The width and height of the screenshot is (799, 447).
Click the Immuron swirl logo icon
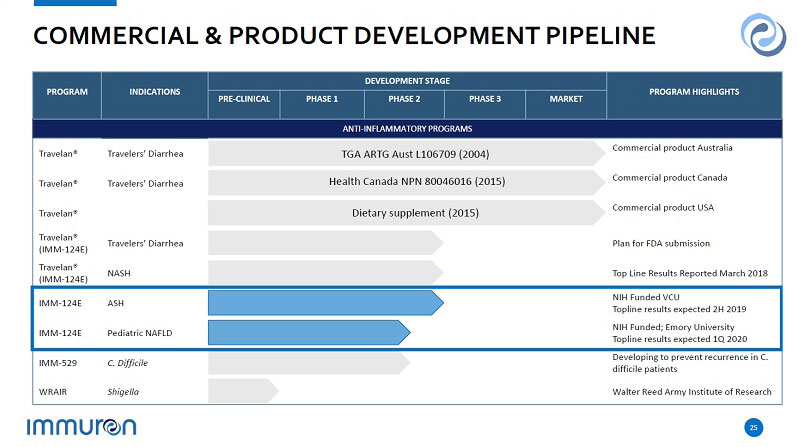[x=763, y=35]
